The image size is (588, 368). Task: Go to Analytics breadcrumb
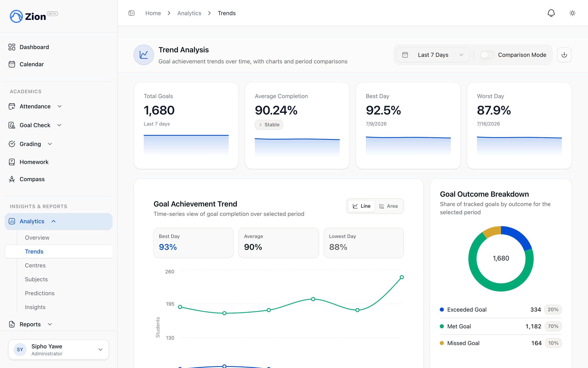tap(189, 13)
